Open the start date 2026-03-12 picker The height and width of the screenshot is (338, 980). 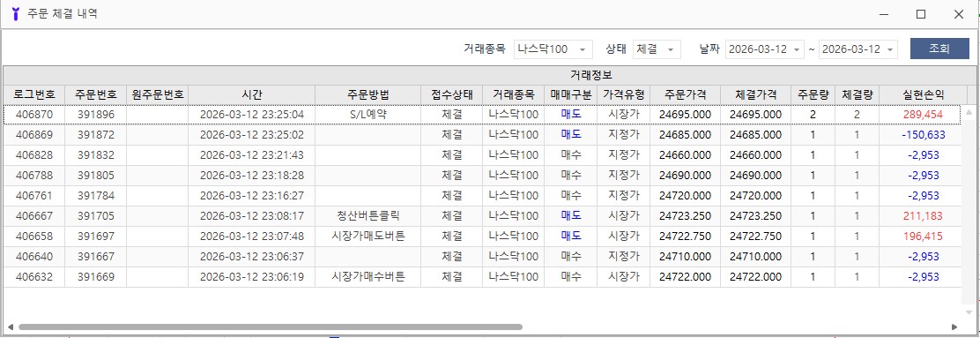pos(764,49)
